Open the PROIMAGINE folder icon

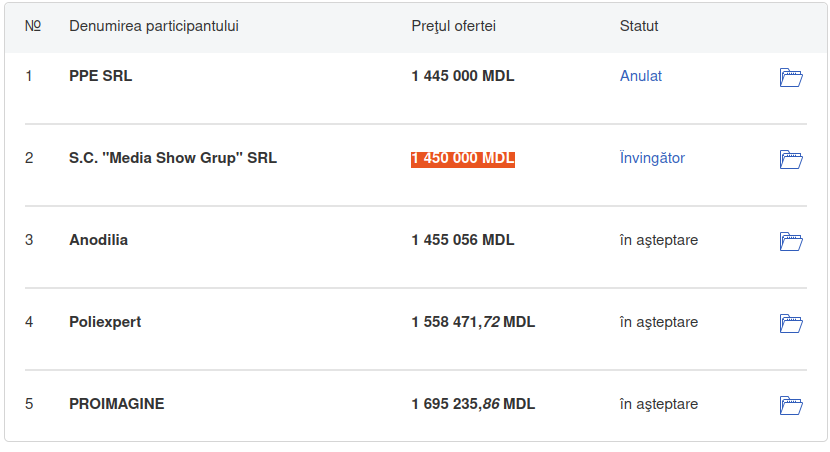[791, 405]
